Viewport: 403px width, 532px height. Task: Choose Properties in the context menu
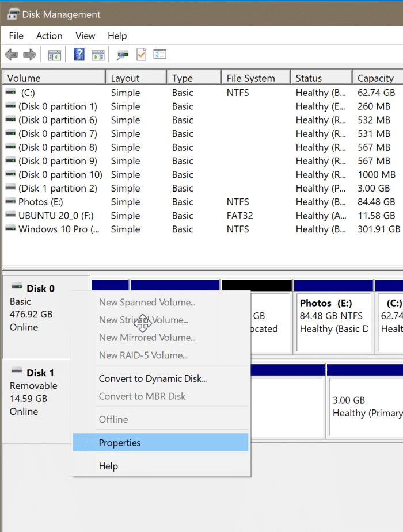pos(161,442)
